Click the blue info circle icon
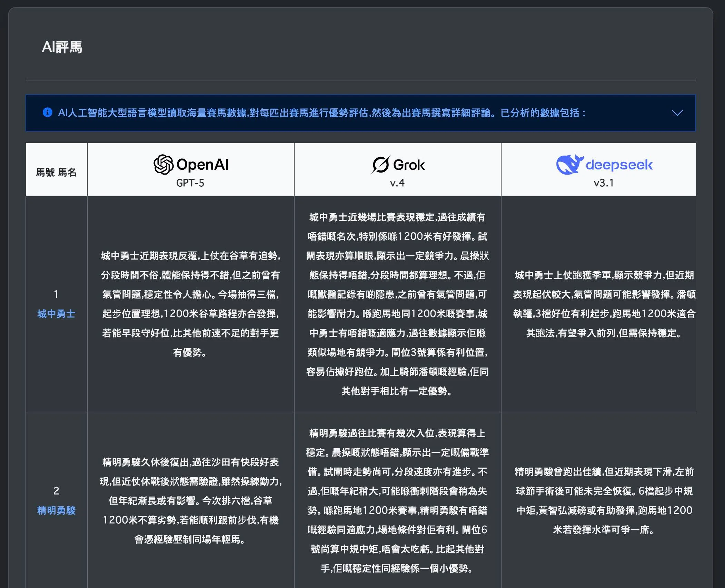725x588 pixels. (47, 112)
